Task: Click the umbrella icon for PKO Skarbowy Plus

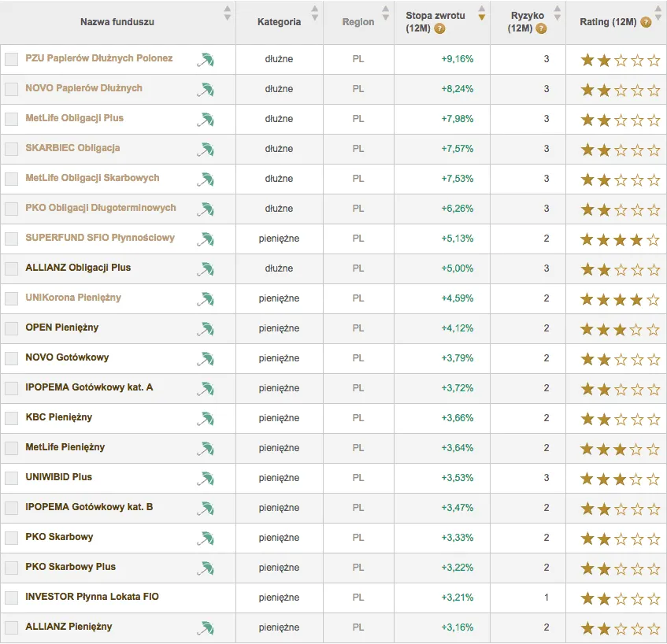Action: click(206, 568)
